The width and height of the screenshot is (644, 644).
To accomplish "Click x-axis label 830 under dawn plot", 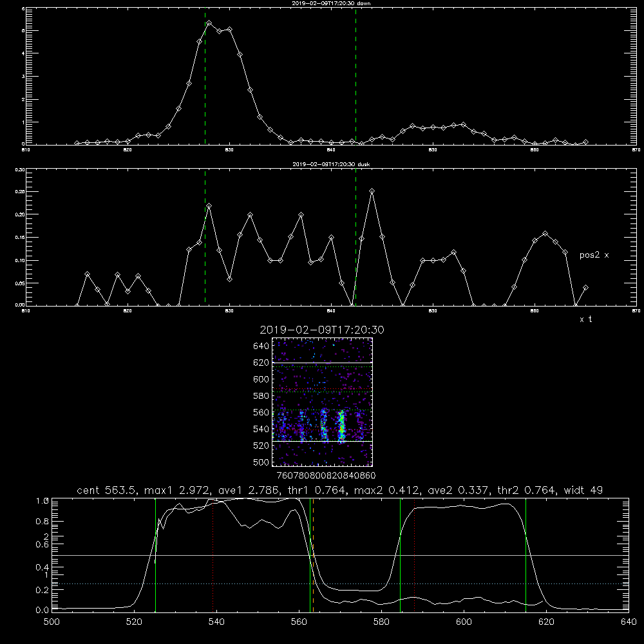I will [x=229, y=150].
